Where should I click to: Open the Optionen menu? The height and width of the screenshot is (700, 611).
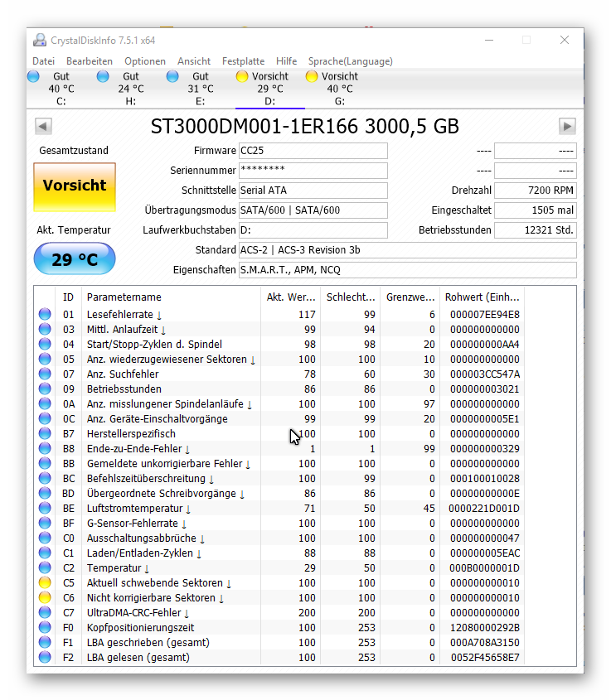tap(145, 61)
